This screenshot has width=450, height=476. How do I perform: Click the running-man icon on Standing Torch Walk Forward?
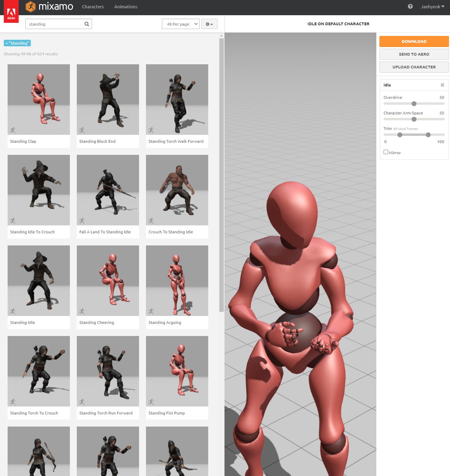tap(151, 130)
